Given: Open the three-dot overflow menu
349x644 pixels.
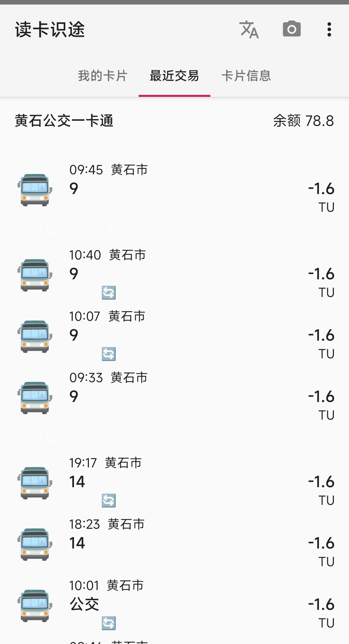Looking at the screenshot, I should (x=329, y=29).
